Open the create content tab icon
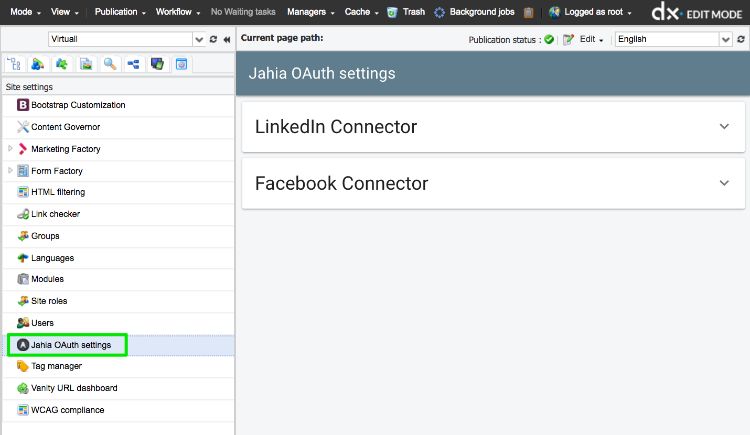This screenshot has width=750, height=435. click(38, 64)
